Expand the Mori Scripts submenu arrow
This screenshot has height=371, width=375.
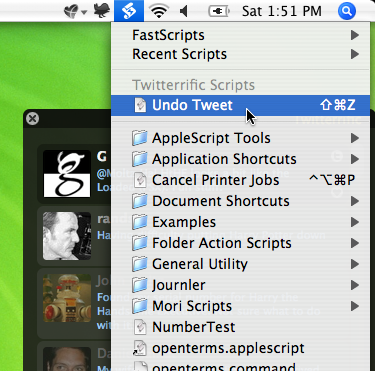[355, 306]
